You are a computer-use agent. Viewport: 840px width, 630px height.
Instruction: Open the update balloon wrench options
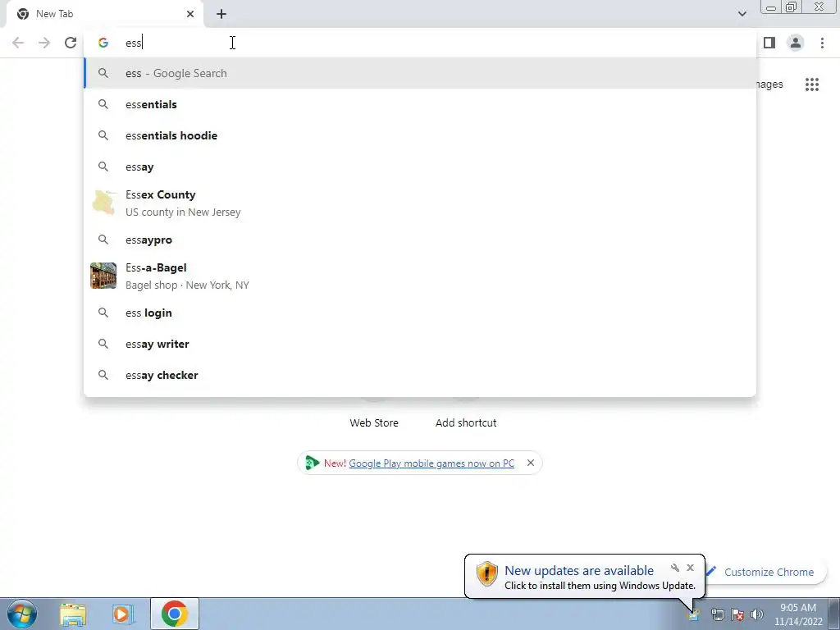click(675, 568)
